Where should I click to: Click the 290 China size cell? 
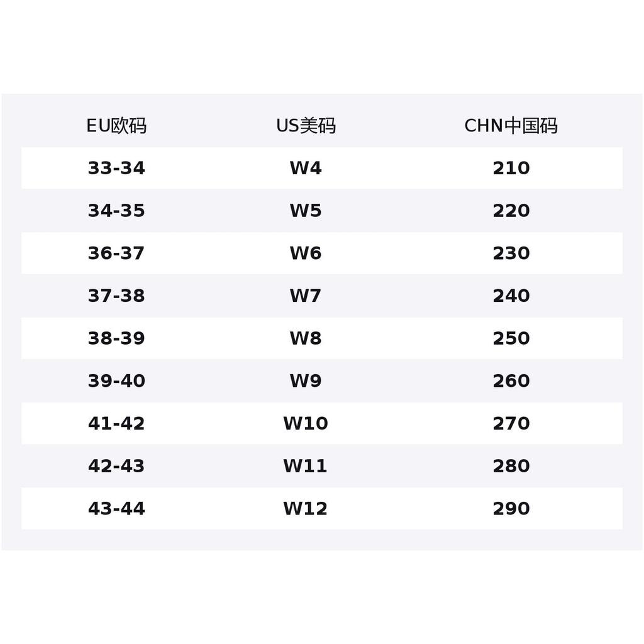point(511,509)
